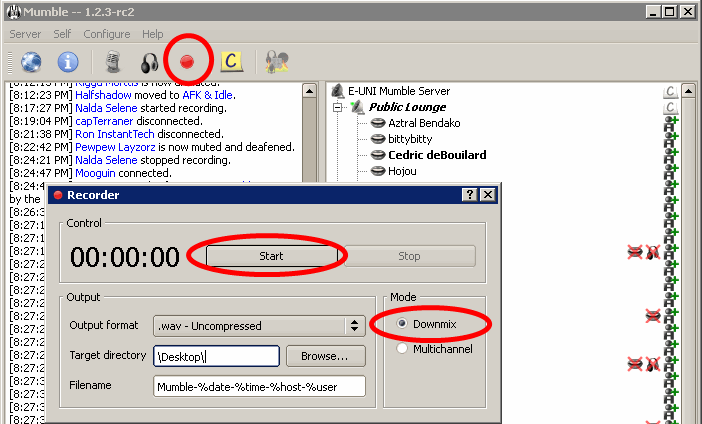The width and height of the screenshot is (702, 424).
Task: Click into the Target directory field
Action: click(216, 356)
